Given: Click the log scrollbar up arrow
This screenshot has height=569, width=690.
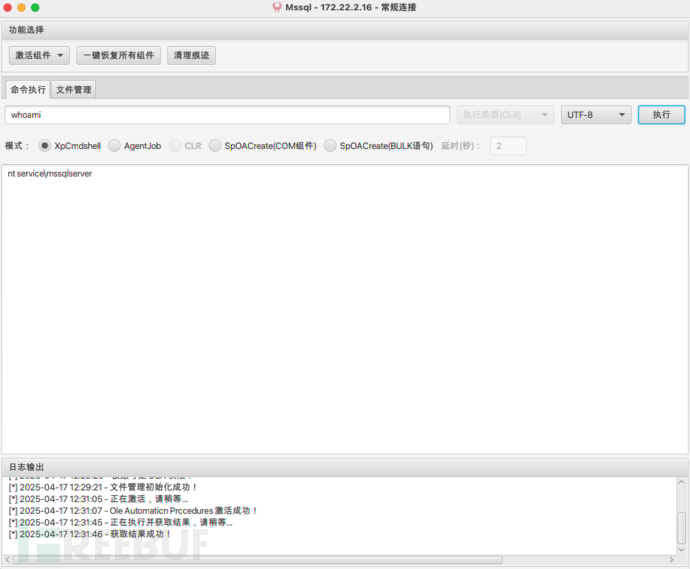Looking at the screenshot, I should point(681,482).
